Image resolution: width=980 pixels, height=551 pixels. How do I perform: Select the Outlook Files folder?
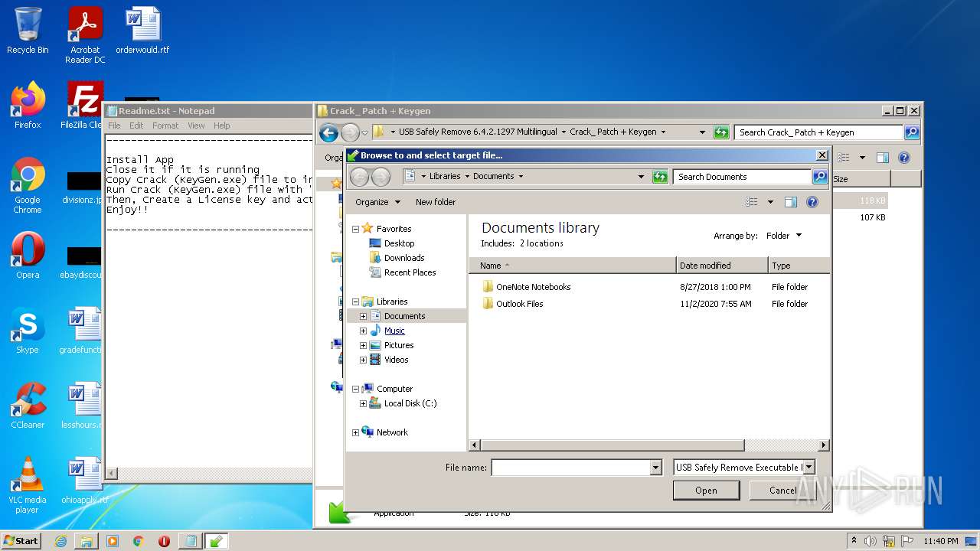pyautogui.click(x=519, y=304)
